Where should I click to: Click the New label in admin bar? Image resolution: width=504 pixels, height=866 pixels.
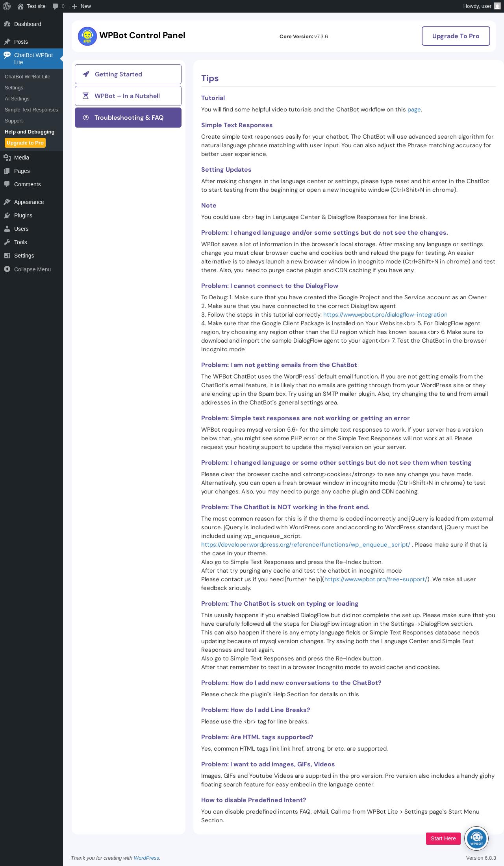tap(86, 6)
